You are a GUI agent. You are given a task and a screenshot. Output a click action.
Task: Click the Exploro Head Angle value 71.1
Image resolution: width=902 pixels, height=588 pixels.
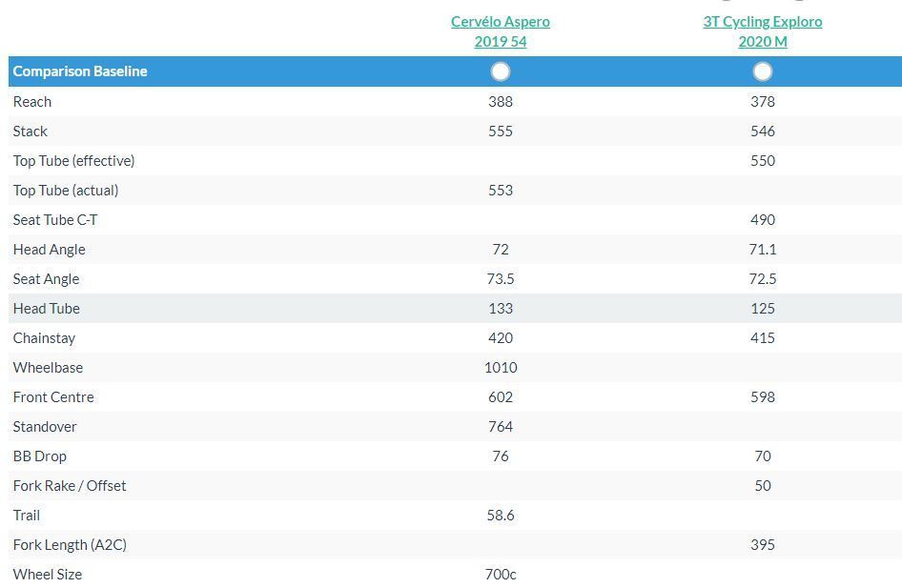pyautogui.click(x=762, y=250)
